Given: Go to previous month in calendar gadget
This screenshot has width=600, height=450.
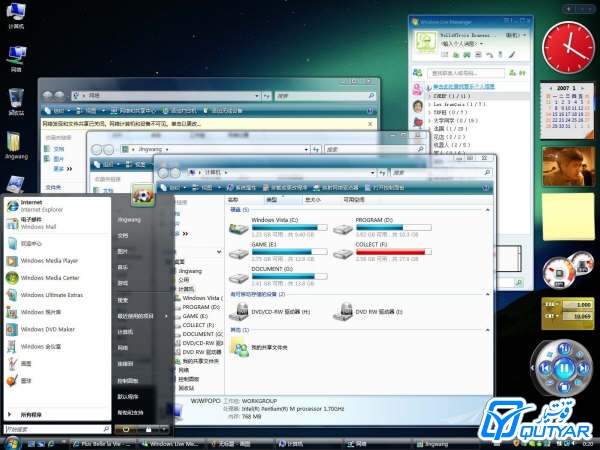Looking at the screenshot, I should tap(552, 88).
